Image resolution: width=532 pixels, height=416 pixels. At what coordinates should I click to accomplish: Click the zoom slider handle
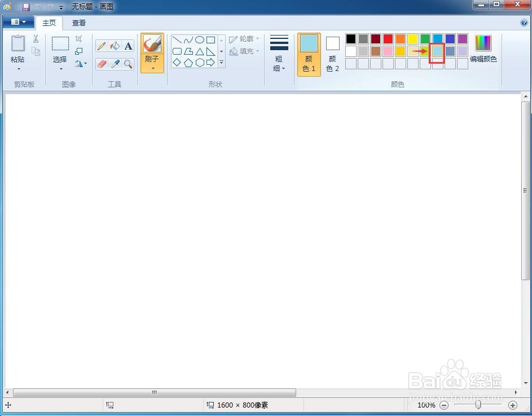478,405
